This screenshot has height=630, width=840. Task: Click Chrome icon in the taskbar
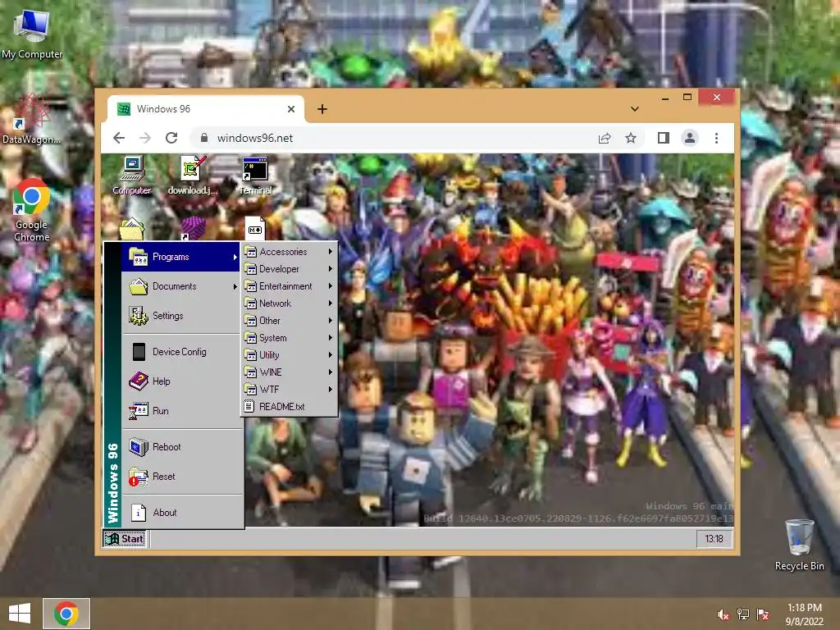[x=66, y=614]
